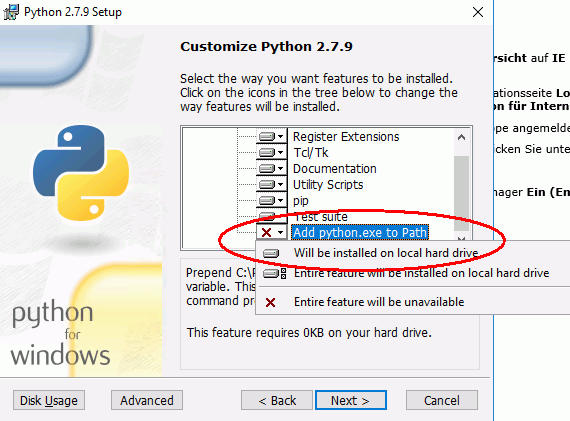
Task: Select the Documentation tree item
Action: (335, 169)
